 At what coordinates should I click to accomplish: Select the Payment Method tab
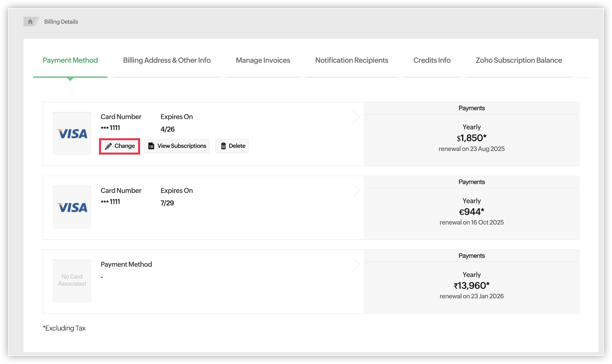coord(70,60)
